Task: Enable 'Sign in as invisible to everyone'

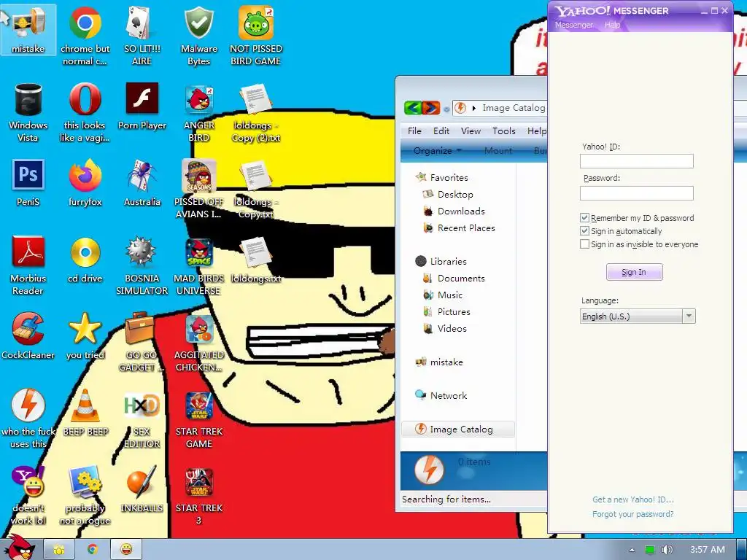Action: (584, 244)
